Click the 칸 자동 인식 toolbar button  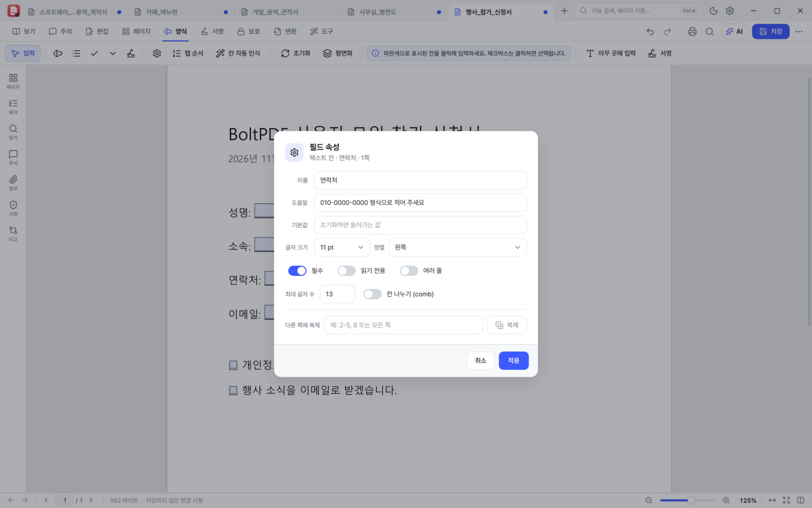pyautogui.click(x=238, y=53)
